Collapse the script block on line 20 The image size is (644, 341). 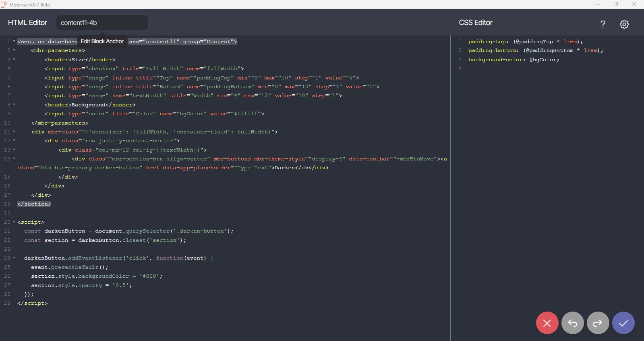tap(14, 222)
